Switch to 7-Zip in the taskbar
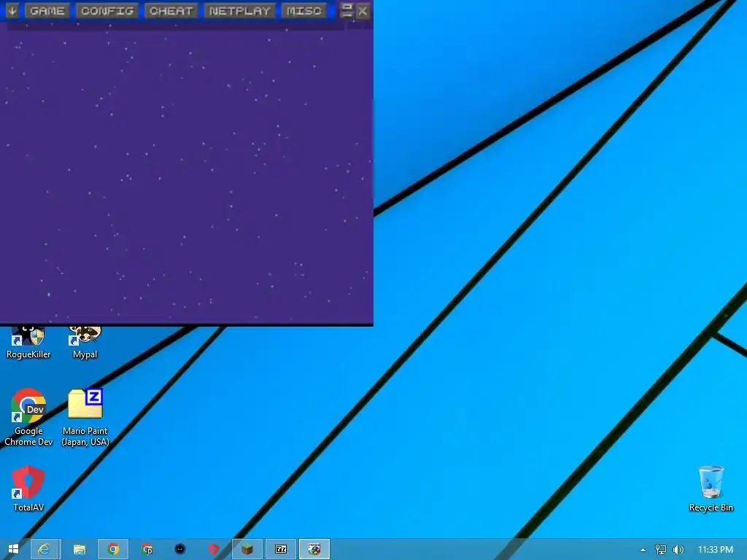This screenshot has height=560, width=747. pyautogui.click(x=281, y=549)
